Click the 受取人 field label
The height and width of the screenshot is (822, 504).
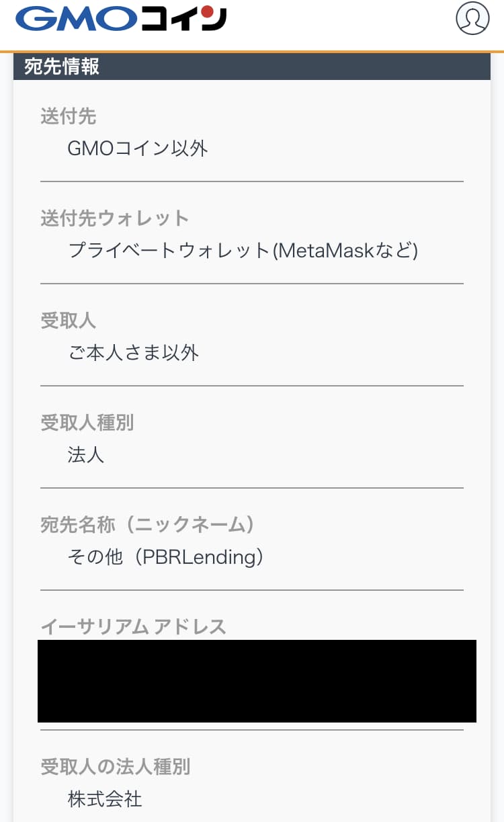tap(67, 321)
